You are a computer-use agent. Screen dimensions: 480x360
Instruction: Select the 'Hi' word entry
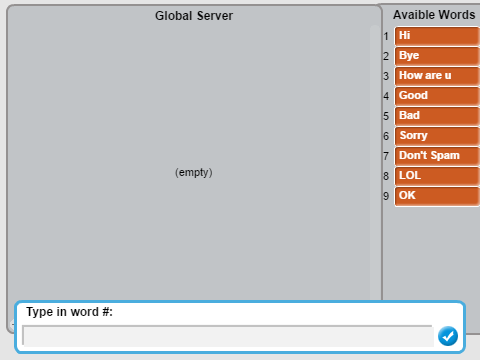(x=437, y=36)
